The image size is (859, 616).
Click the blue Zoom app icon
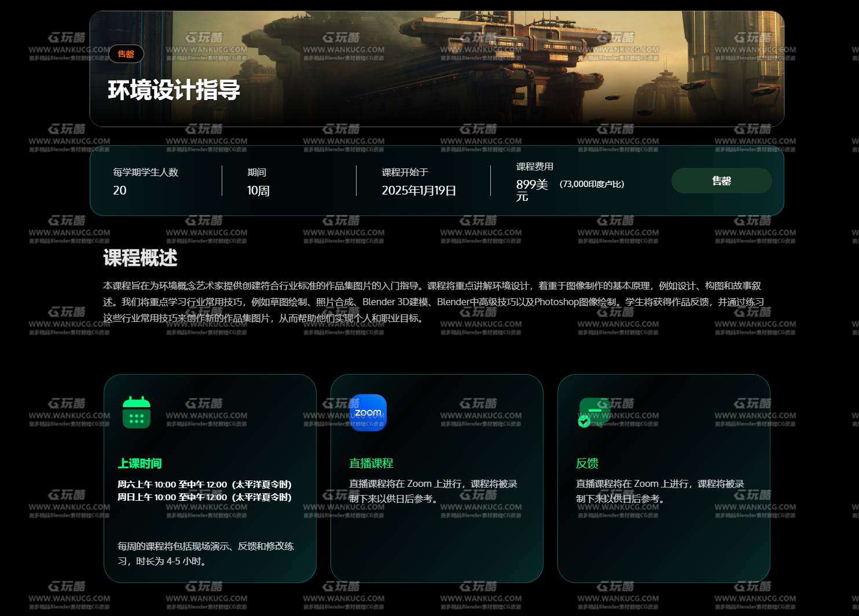tap(368, 413)
